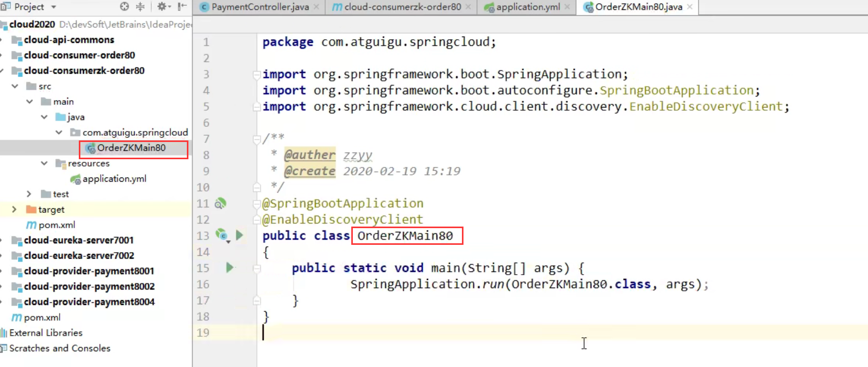Collapse the src folder chevron
Screen dimensions: 868x367
point(15,86)
